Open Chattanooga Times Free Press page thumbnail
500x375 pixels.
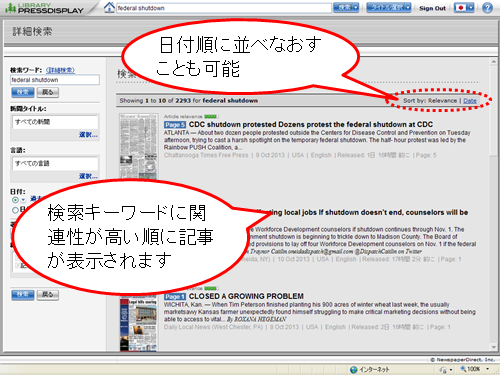[x=139, y=146]
